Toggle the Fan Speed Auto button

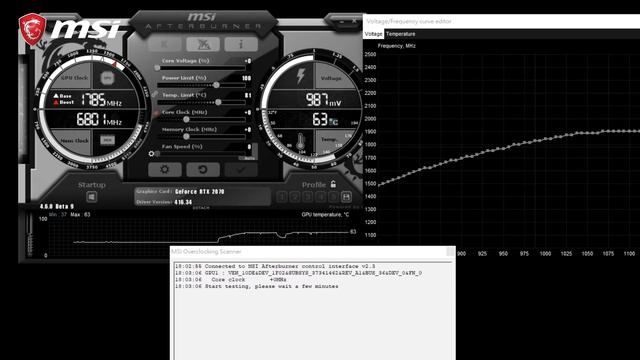pos(249,158)
